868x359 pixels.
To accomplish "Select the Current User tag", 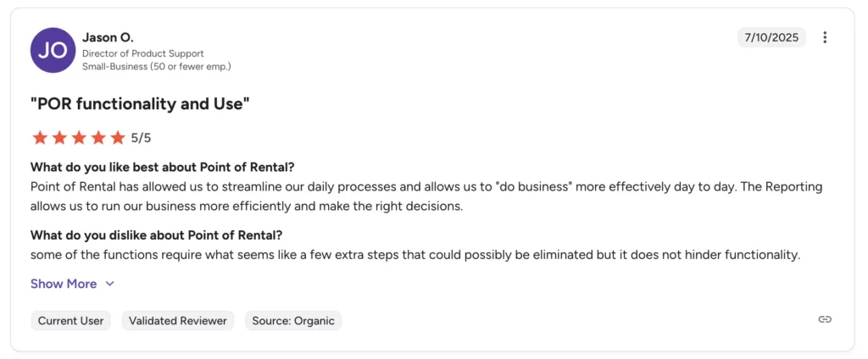I will (x=71, y=321).
